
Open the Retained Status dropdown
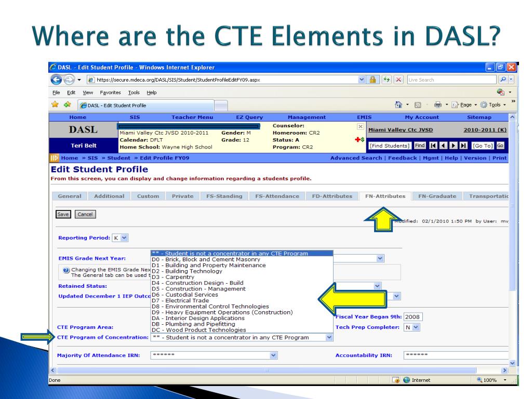pyautogui.click(x=377, y=286)
